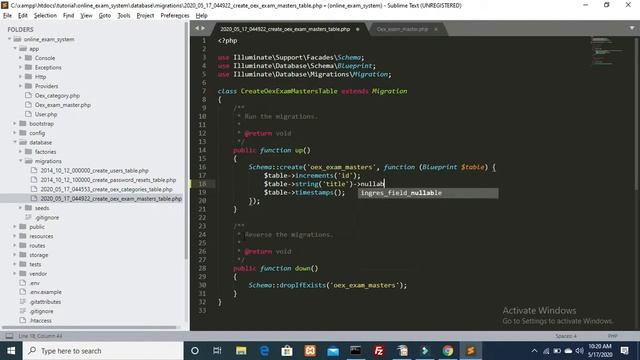Open User.php in the sidebar

pyautogui.click(x=46, y=114)
